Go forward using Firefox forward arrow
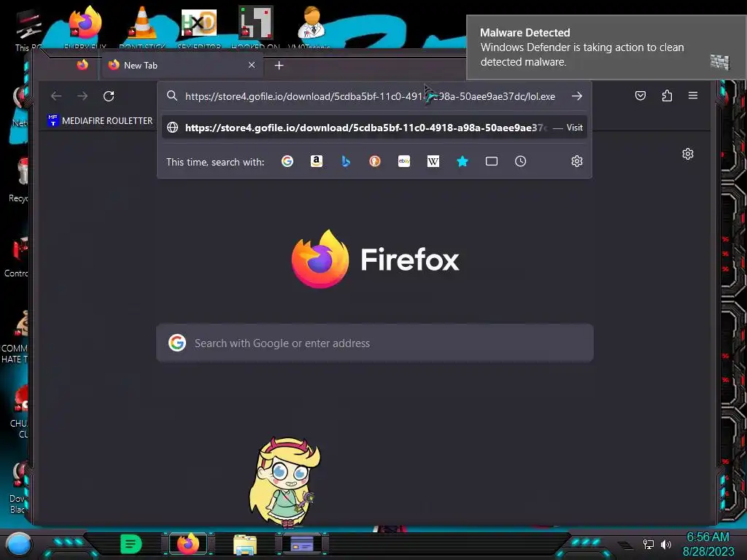The image size is (747, 560). pyautogui.click(x=82, y=96)
